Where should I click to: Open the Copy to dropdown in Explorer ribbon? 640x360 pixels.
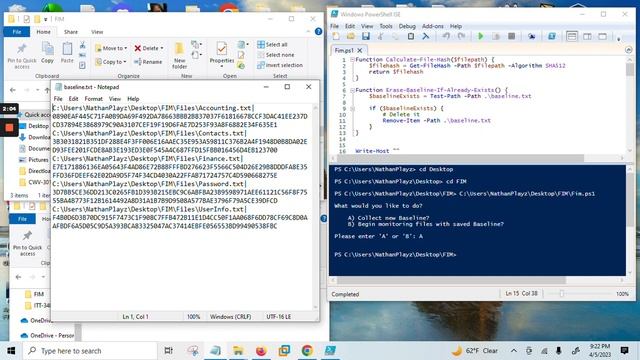pos(110,62)
